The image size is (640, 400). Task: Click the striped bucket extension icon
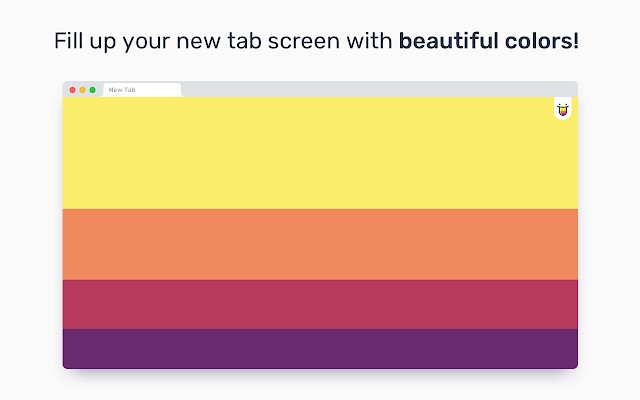(x=562, y=109)
